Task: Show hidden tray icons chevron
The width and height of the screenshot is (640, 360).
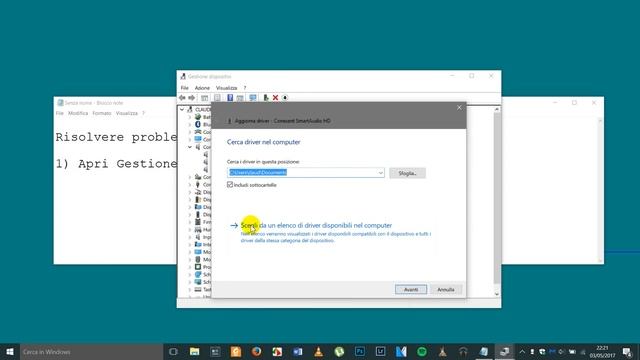Action: click(x=522, y=351)
